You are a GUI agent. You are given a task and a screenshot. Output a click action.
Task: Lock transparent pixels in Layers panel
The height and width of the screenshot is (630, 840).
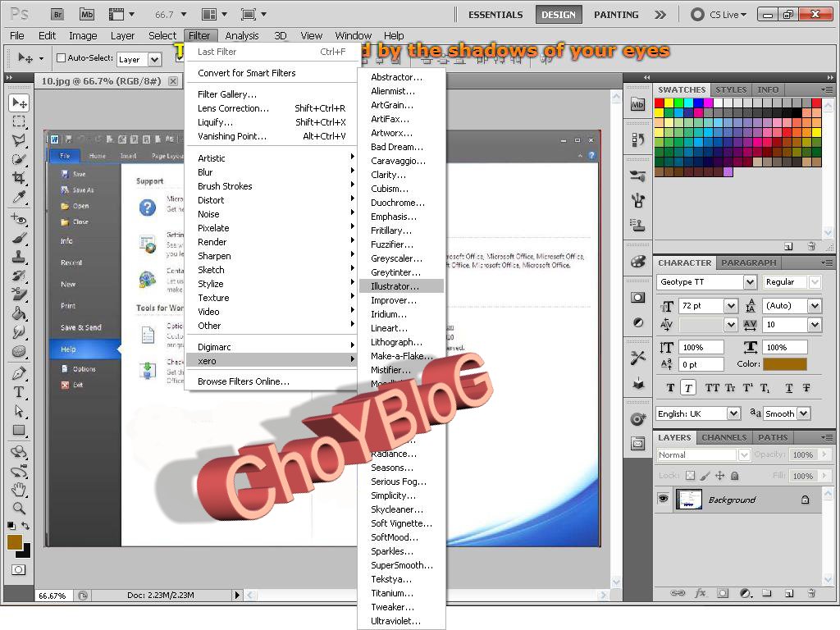pos(690,475)
